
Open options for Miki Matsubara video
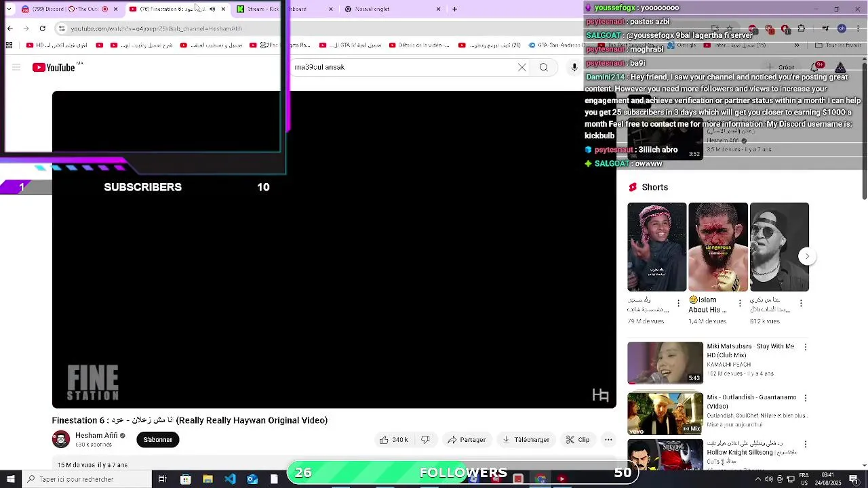[x=805, y=347]
